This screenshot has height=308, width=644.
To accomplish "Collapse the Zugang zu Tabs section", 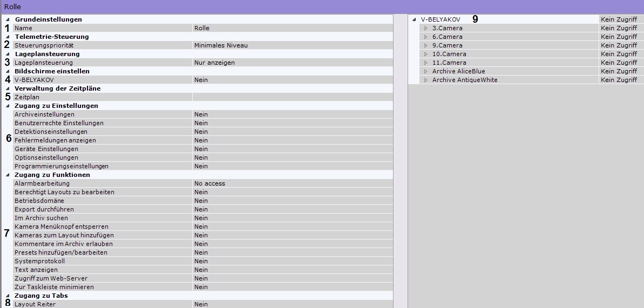I will (8, 296).
